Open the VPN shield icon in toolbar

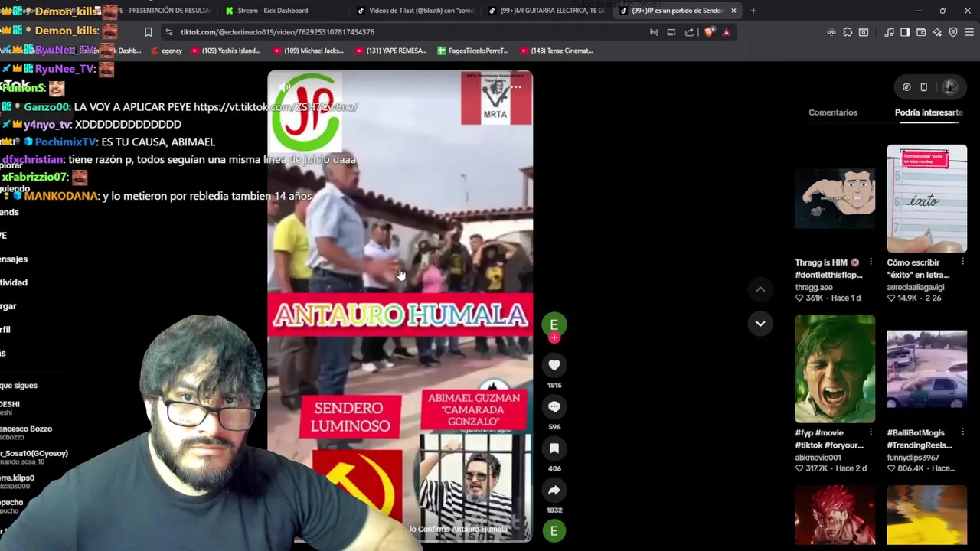tap(953, 32)
